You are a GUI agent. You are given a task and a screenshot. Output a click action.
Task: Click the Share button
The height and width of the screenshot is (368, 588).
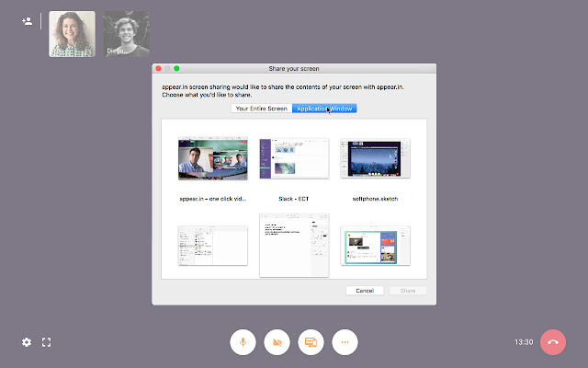(x=408, y=291)
